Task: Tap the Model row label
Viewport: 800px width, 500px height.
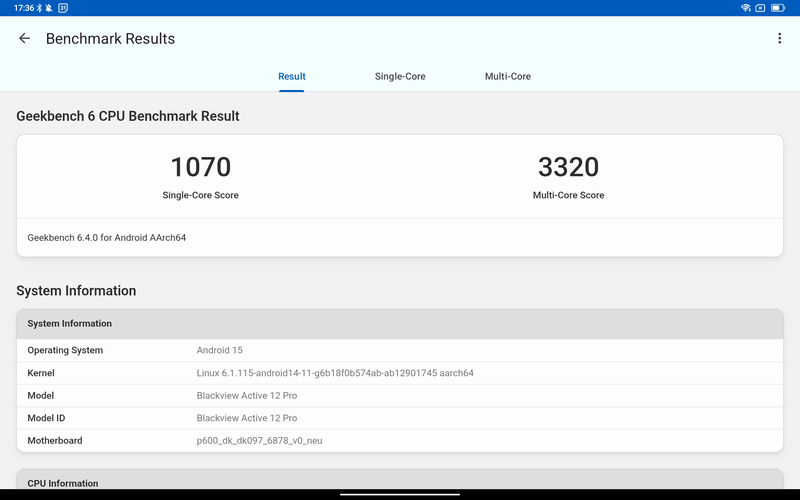Action: coord(41,395)
